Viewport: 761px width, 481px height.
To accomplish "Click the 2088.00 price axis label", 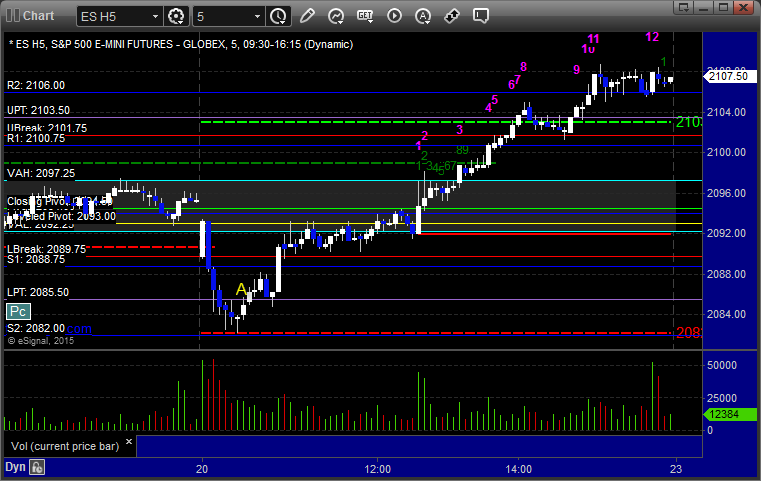I will (x=727, y=274).
